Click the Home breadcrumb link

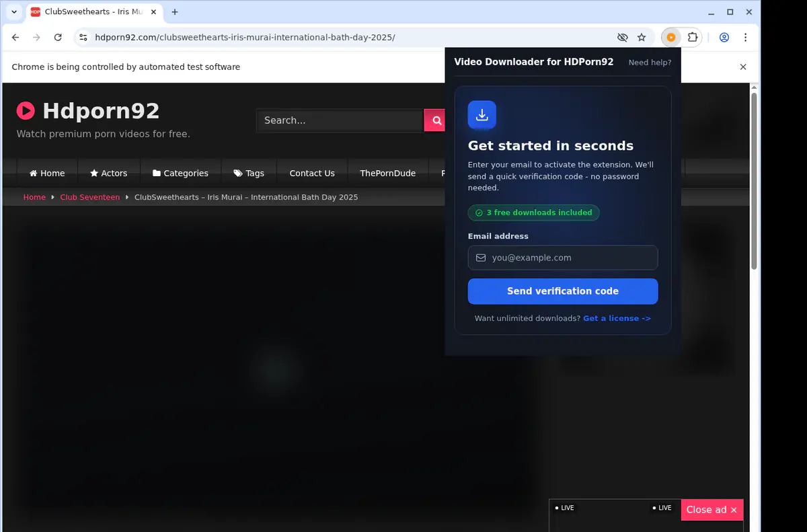click(34, 197)
